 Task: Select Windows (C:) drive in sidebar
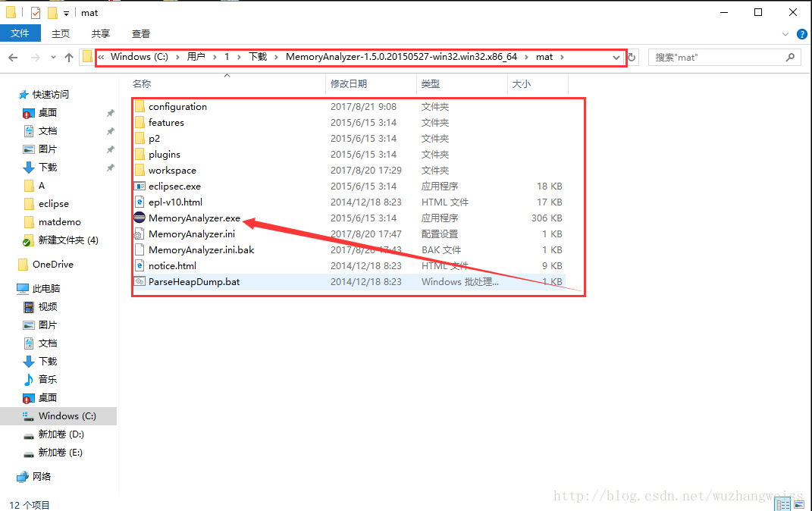tap(67, 416)
